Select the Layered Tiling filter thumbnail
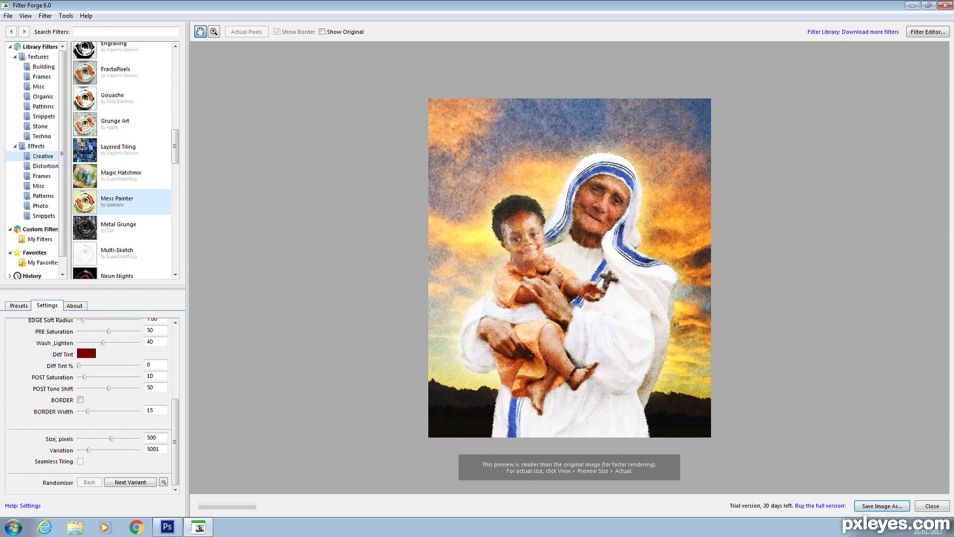 pyautogui.click(x=85, y=150)
